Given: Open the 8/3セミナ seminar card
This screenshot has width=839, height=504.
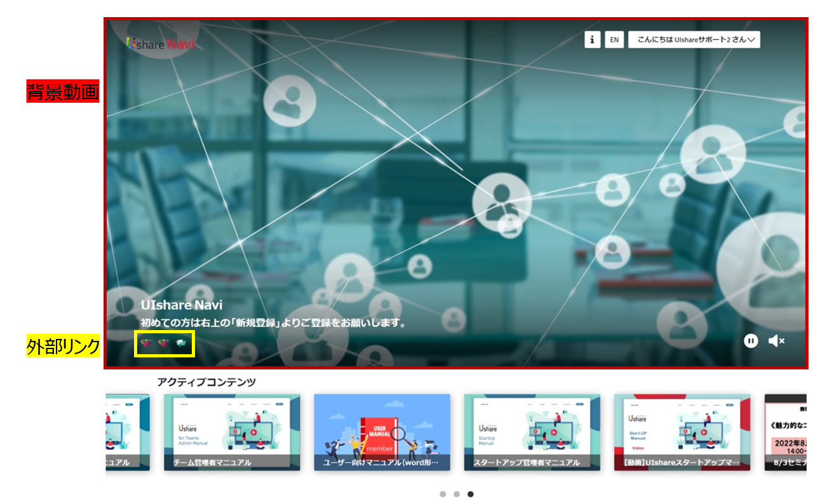Looking at the screenshot, I should [786, 432].
